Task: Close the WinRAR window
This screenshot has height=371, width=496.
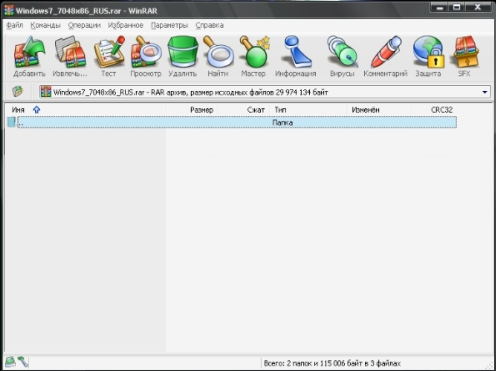Action: [x=478, y=7]
